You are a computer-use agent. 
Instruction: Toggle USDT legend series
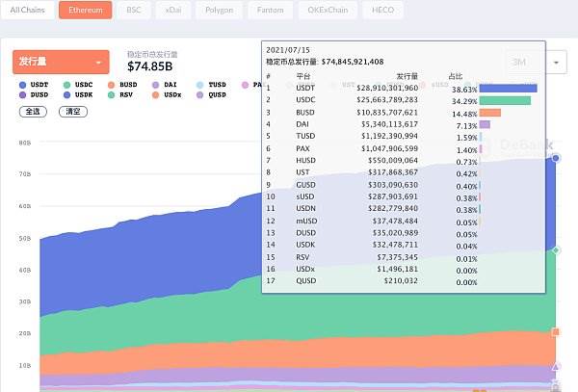pos(34,85)
